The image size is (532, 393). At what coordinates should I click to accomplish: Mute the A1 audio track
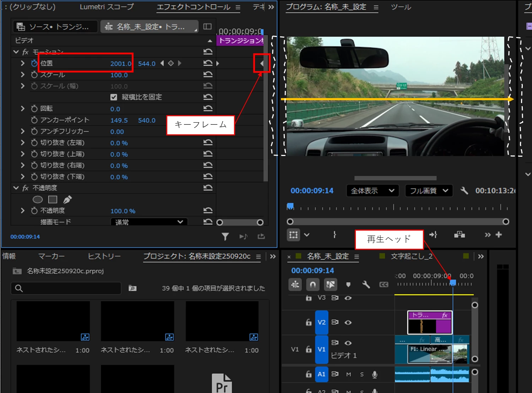click(348, 374)
